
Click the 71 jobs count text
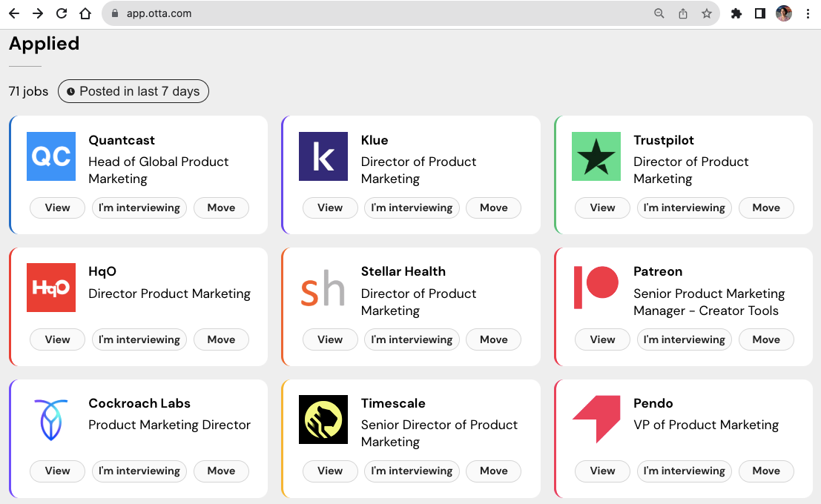pyautogui.click(x=28, y=92)
